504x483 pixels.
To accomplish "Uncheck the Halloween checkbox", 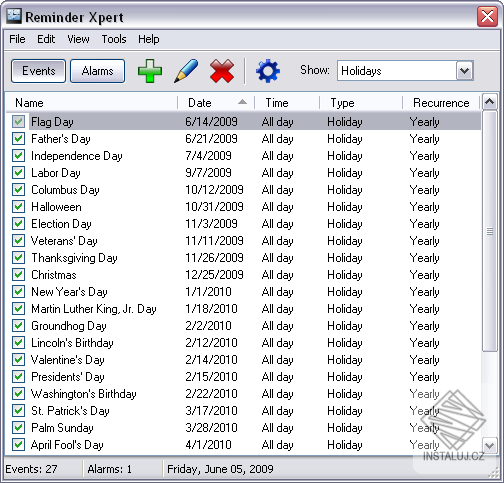I will coord(18,206).
